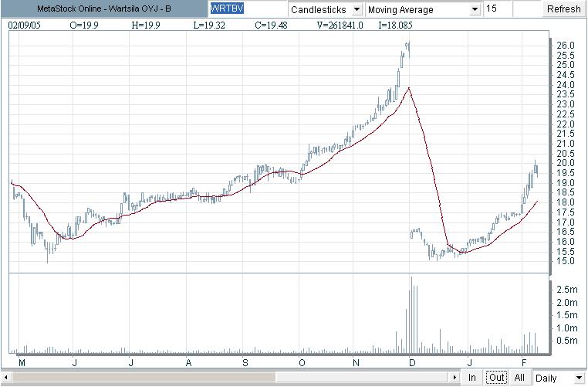Click the horizontal scrollbar left arrow
This screenshot has width=588, height=387.
click(6, 377)
